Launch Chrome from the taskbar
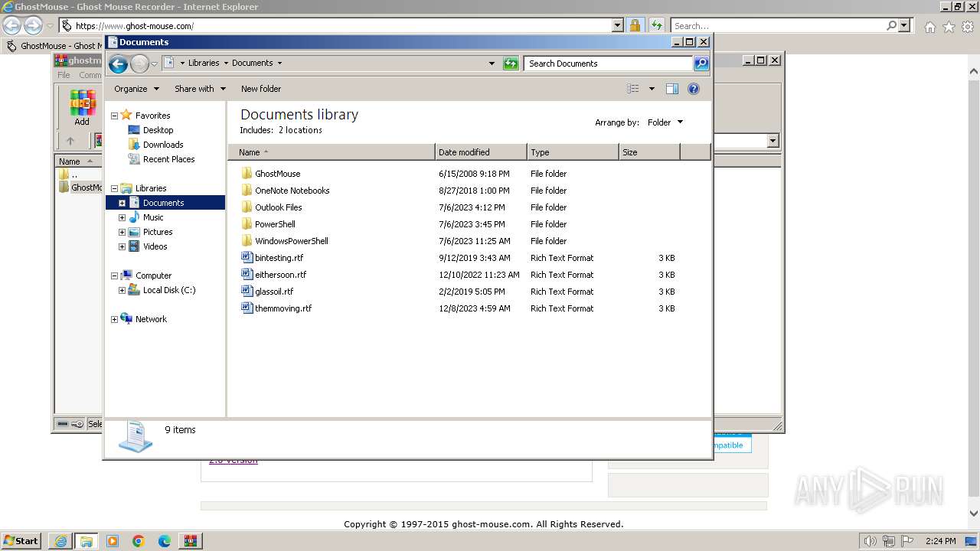980x551 pixels. 139,541
